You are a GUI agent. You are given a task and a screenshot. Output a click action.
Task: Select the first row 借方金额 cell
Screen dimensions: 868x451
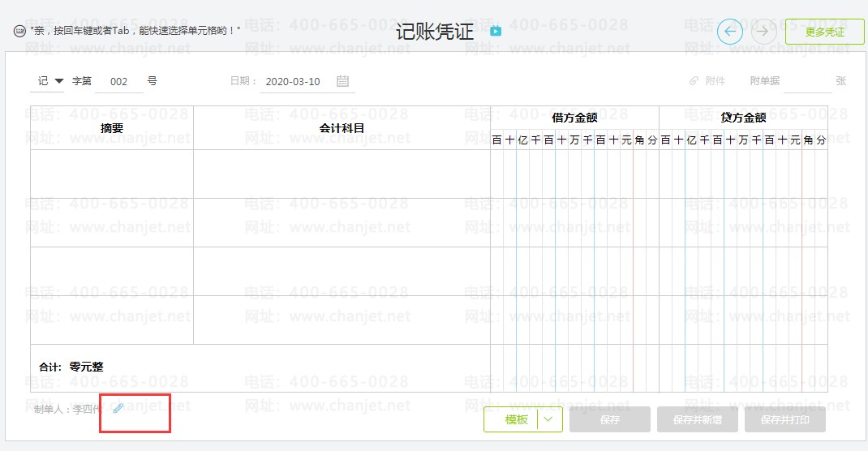coord(574,174)
